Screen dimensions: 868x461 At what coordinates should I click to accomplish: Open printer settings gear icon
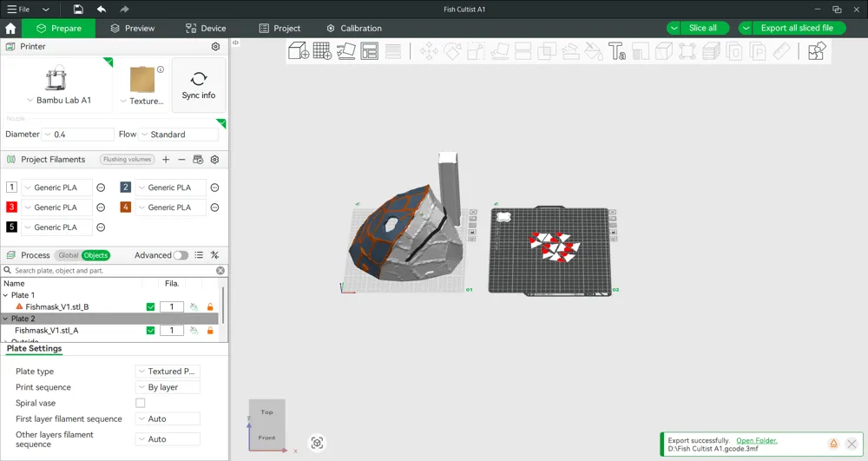[x=216, y=47]
